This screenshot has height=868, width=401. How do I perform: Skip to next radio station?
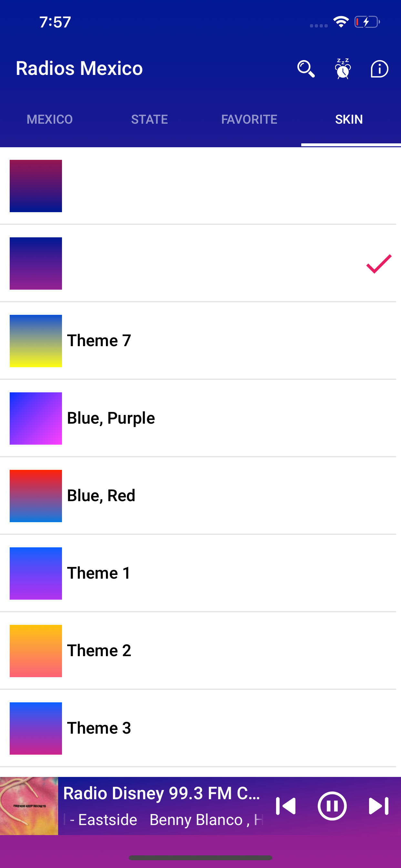378,806
